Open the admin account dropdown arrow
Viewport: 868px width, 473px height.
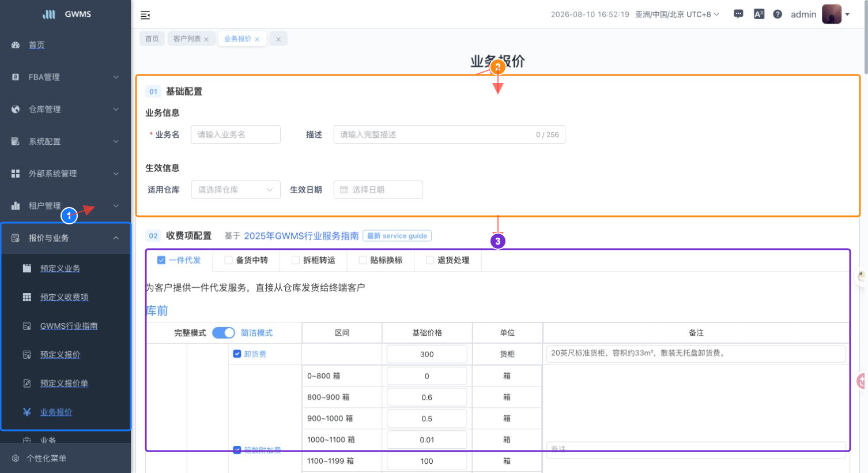tap(847, 14)
